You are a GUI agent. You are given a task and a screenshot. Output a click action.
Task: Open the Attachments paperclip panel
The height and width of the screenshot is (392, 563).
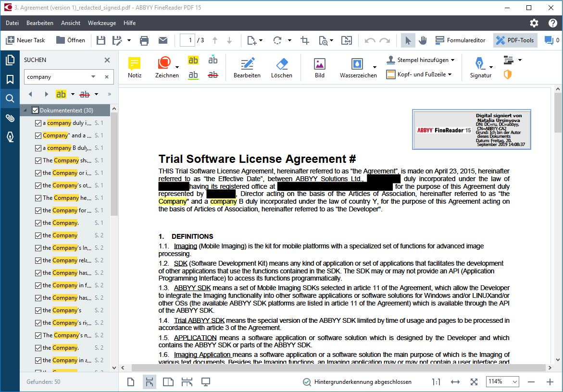10,118
